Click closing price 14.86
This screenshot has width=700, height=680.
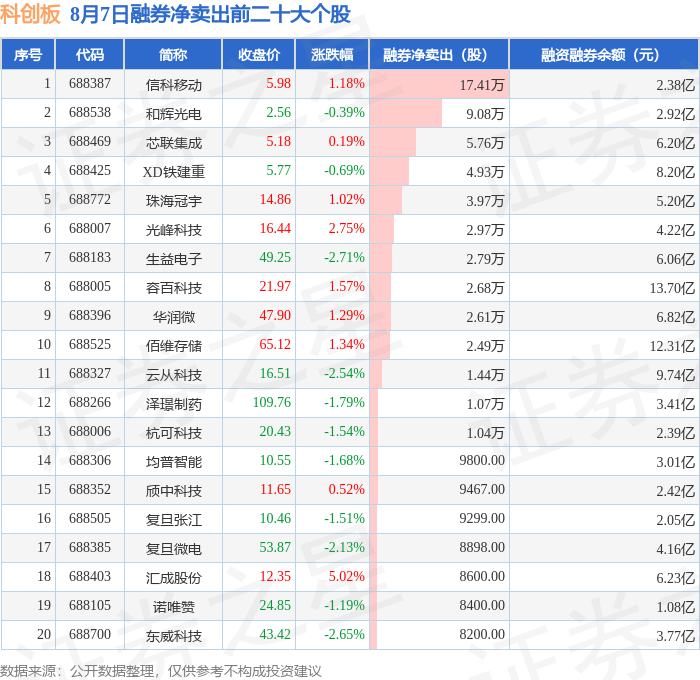275,199
